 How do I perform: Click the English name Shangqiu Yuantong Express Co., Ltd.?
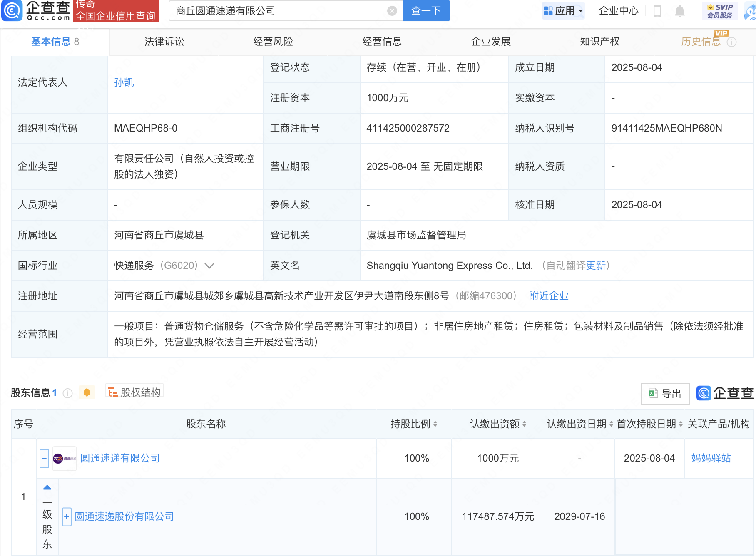click(450, 266)
